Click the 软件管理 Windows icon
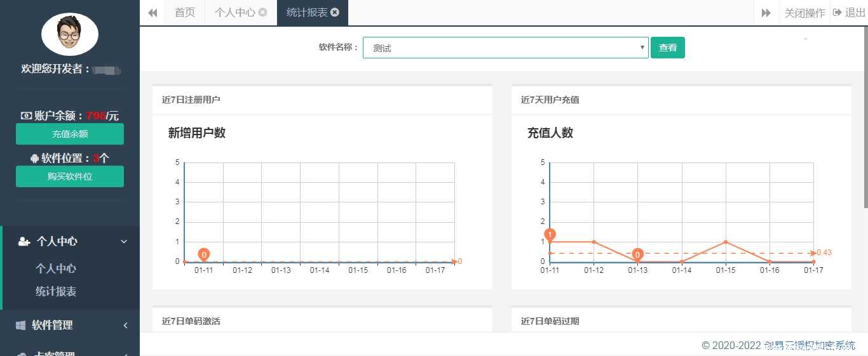The image size is (868, 356). coord(20,325)
